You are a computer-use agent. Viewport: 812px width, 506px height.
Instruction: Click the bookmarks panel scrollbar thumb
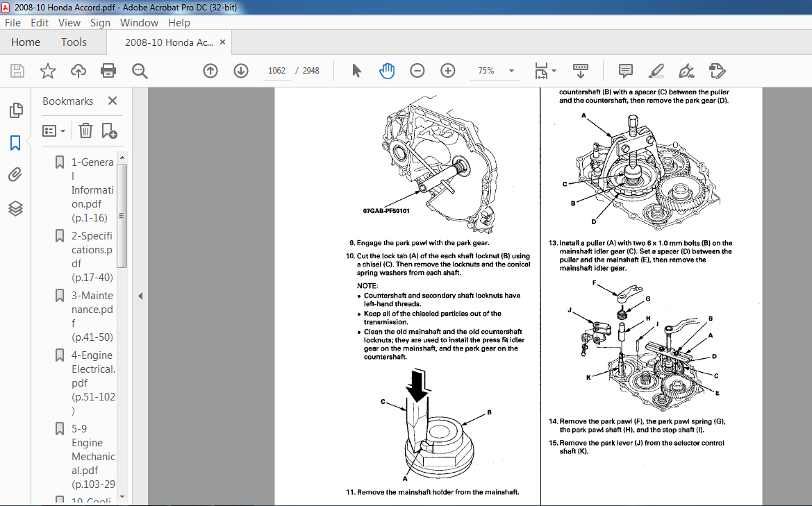pyautogui.click(x=122, y=216)
